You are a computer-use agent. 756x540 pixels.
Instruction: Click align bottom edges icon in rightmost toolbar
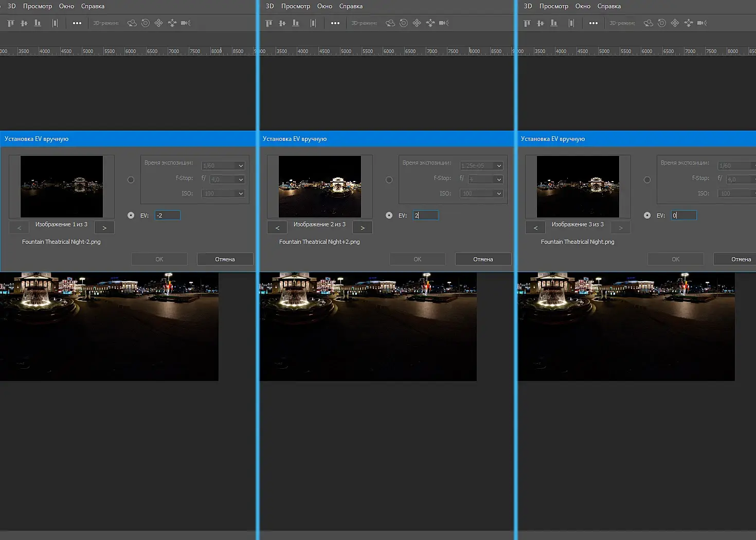click(x=554, y=23)
